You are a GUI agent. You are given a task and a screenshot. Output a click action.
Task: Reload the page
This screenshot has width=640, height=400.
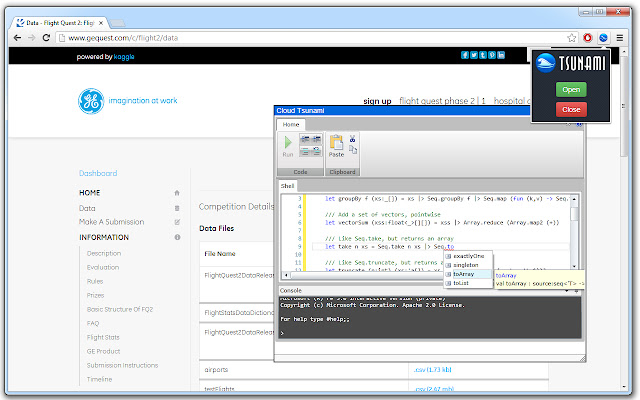tap(46, 38)
